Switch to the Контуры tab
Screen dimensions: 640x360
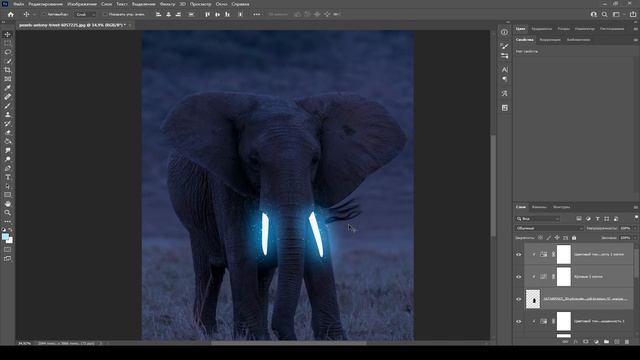click(561, 207)
